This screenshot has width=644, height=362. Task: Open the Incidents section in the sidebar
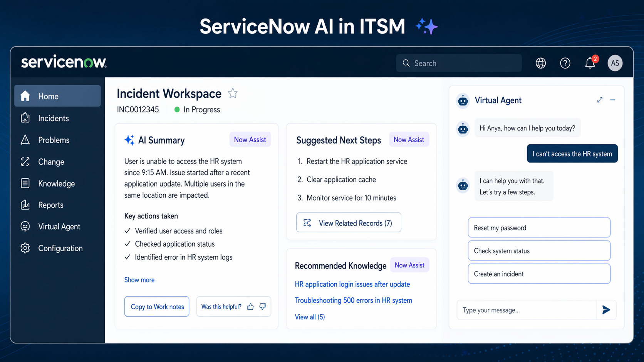pyautogui.click(x=53, y=118)
